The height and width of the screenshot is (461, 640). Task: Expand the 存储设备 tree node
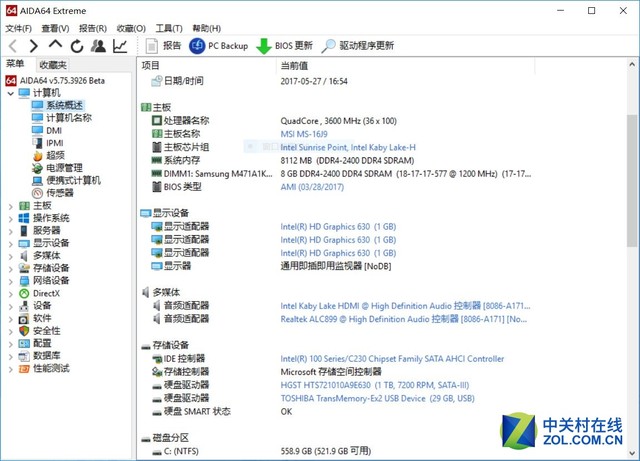11,269
